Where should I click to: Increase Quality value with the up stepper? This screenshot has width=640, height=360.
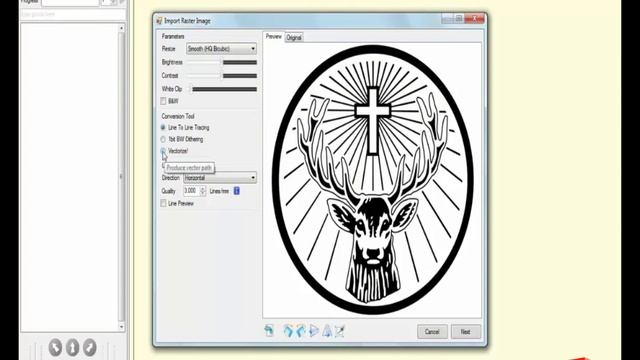(203, 189)
